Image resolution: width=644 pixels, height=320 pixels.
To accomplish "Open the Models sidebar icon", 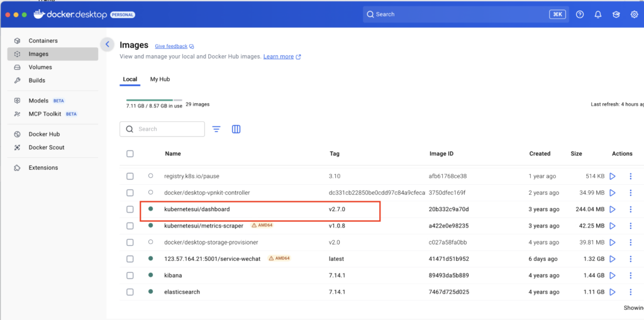I will (x=17, y=101).
